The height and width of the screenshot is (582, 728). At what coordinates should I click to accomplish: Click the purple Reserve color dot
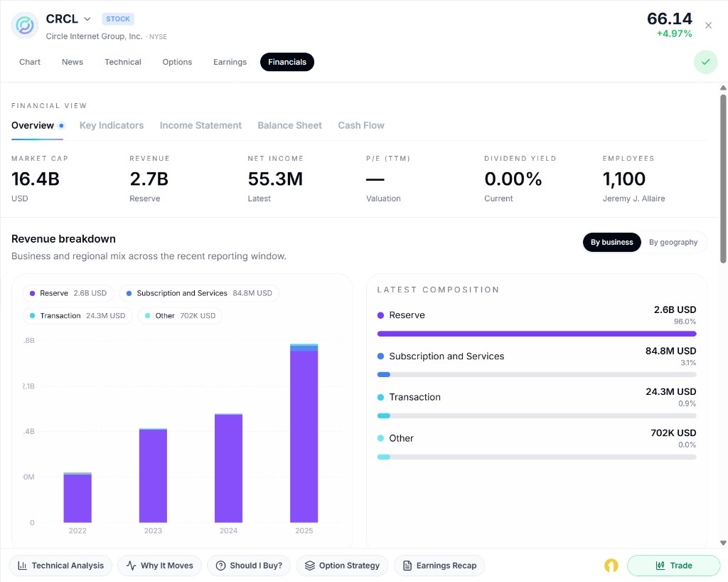pos(381,315)
